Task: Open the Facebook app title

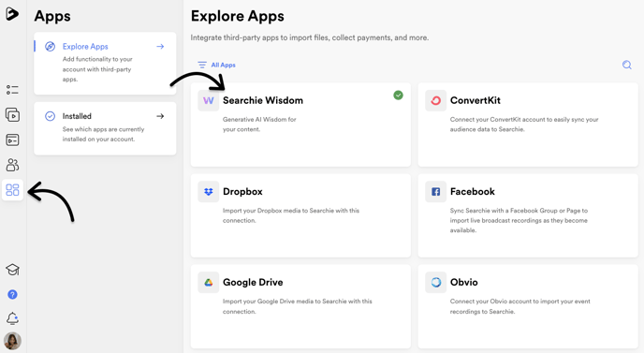Action: tap(473, 192)
